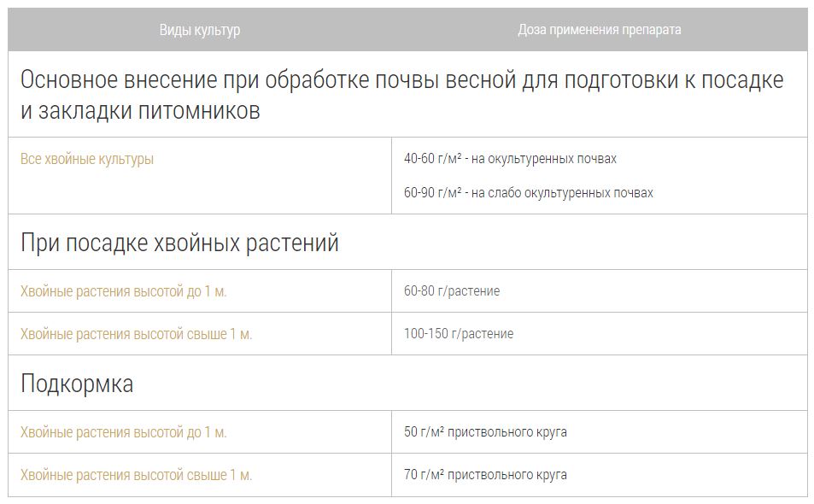Click the 'При посадке хвойных растений' heading
The width and height of the screenshot is (814, 504).
coord(179,243)
